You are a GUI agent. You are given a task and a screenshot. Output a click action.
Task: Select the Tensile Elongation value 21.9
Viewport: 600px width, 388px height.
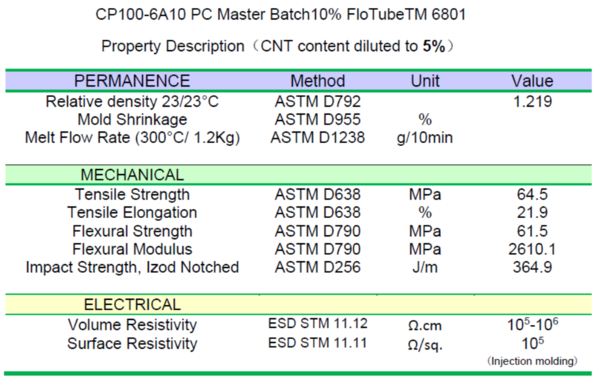tap(532, 212)
